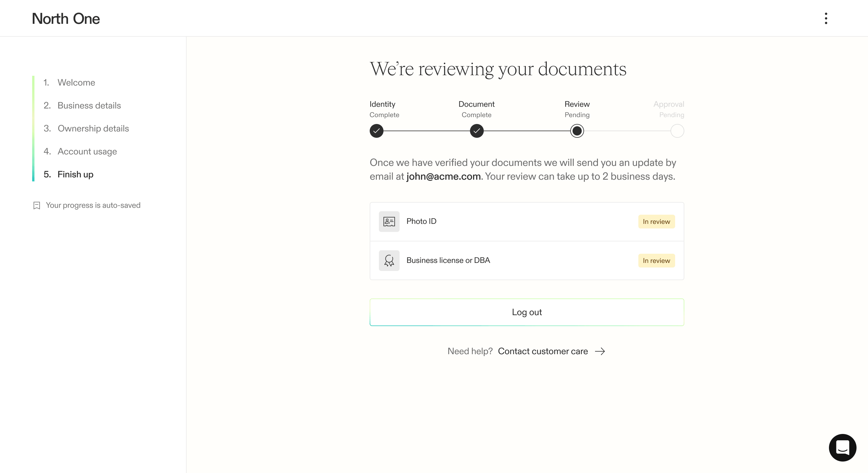The height and width of the screenshot is (473, 868).
Task: Click the Business license In review badge
Action: click(656, 261)
